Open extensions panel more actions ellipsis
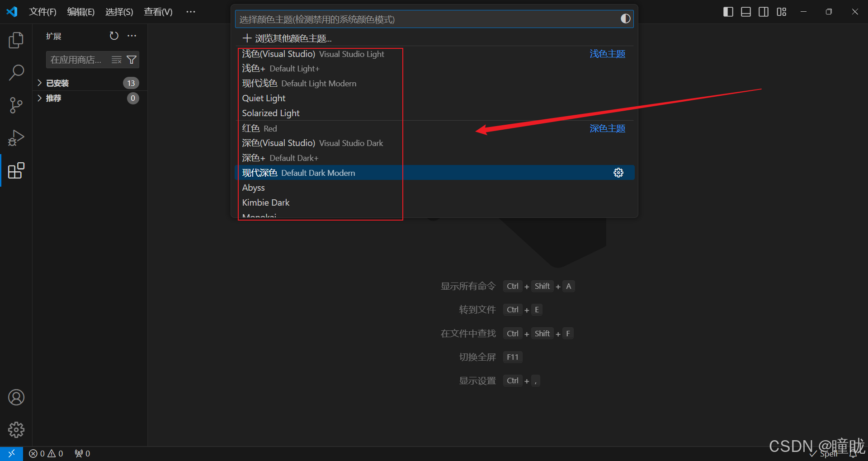868x461 pixels. pos(132,36)
